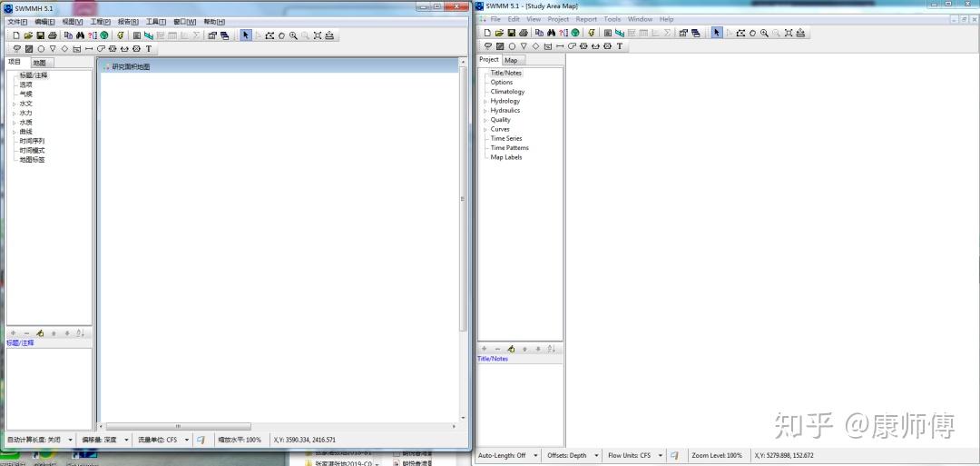
Task: Open the Tools menu in English SWMM
Action: (x=612, y=19)
